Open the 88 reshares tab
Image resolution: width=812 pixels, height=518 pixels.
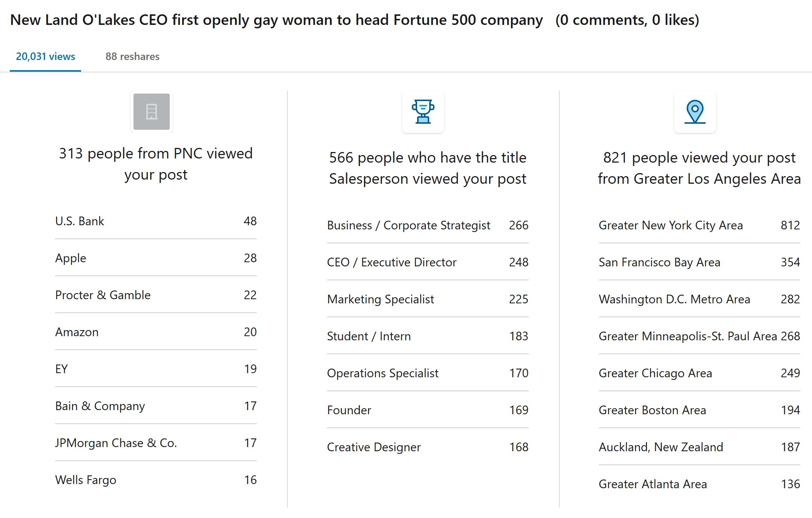coord(132,57)
